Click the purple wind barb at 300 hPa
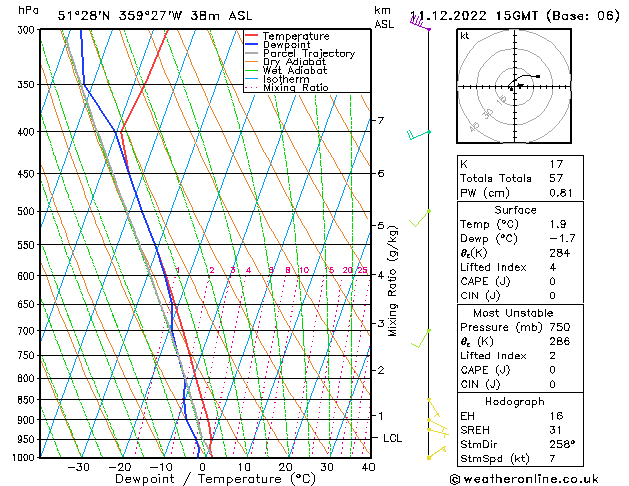The image size is (629, 486). (x=419, y=24)
